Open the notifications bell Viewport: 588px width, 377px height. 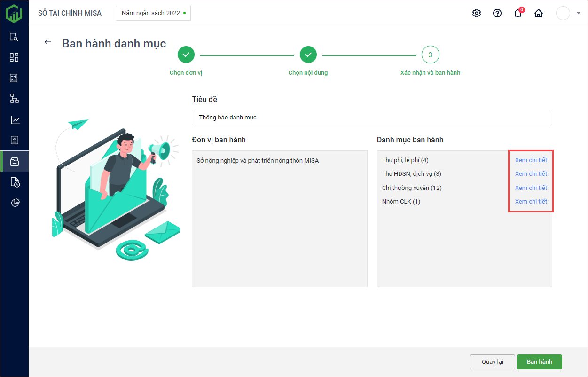[x=518, y=13]
